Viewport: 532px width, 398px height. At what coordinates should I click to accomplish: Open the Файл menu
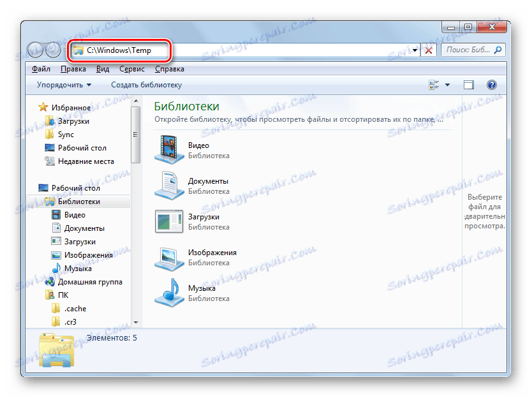click(x=41, y=69)
